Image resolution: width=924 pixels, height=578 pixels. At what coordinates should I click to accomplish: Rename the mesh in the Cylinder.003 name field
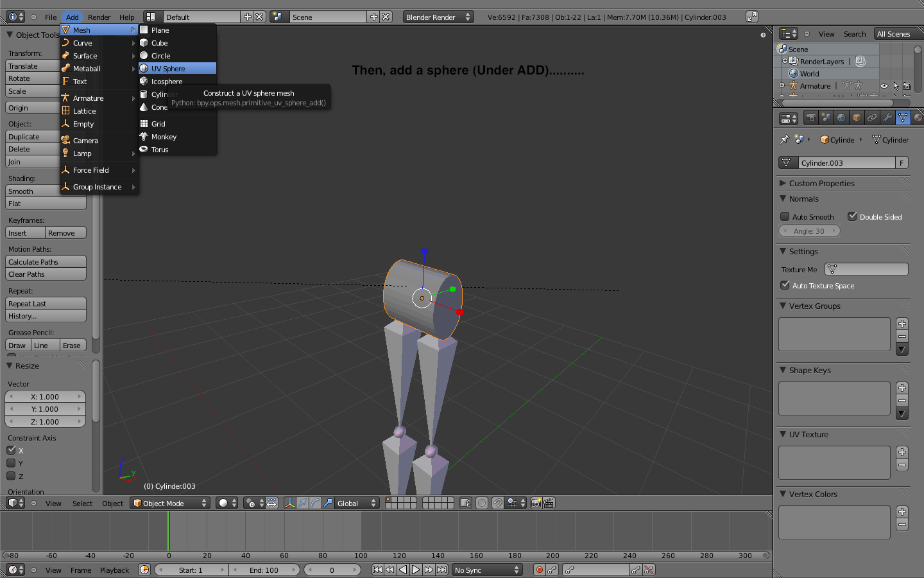pos(842,162)
